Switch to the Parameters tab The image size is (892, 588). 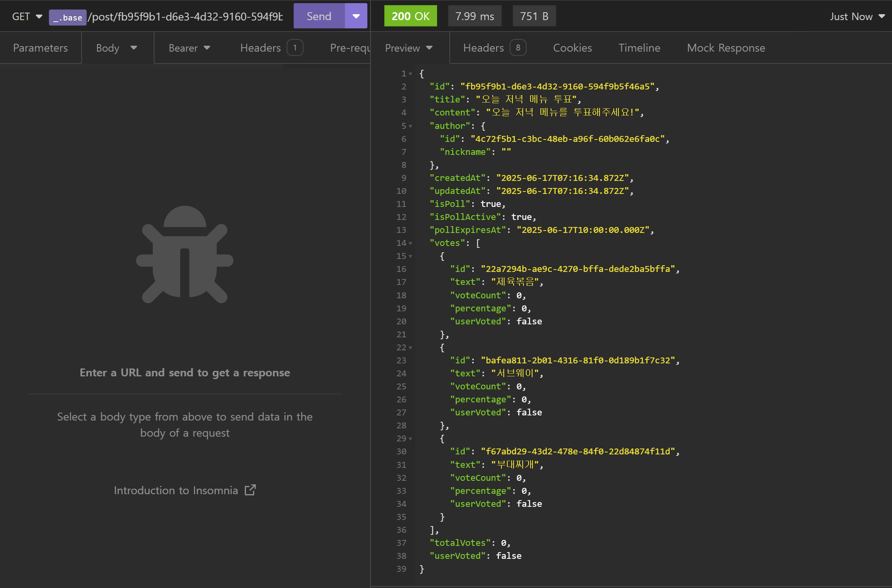pyautogui.click(x=40, y=48)
